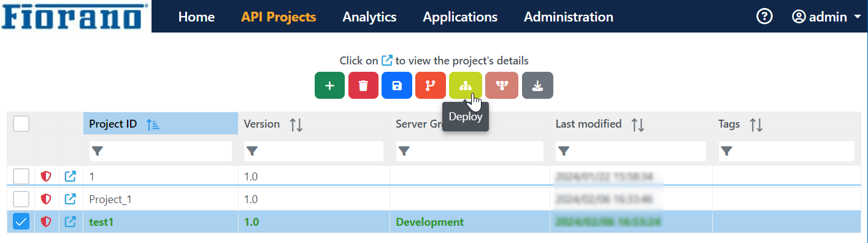The width and height of the screenshot is (868, 243).
Task: Click the gray Download export button
Action: click(x=537, y=85)
